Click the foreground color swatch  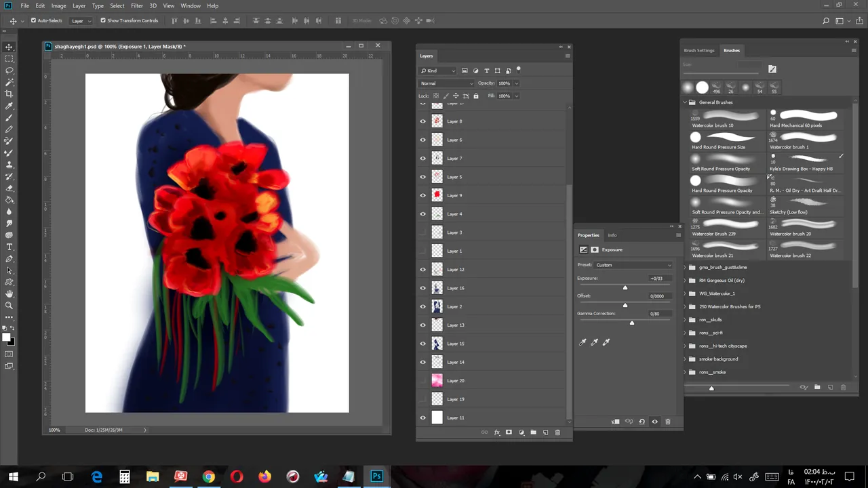click(6, 338)
